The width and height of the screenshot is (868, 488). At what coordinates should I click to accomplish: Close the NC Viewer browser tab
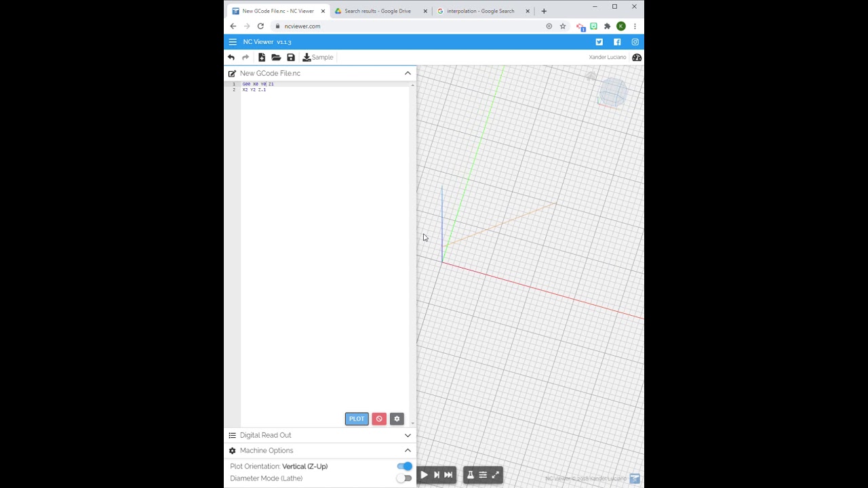coord(323,11)
